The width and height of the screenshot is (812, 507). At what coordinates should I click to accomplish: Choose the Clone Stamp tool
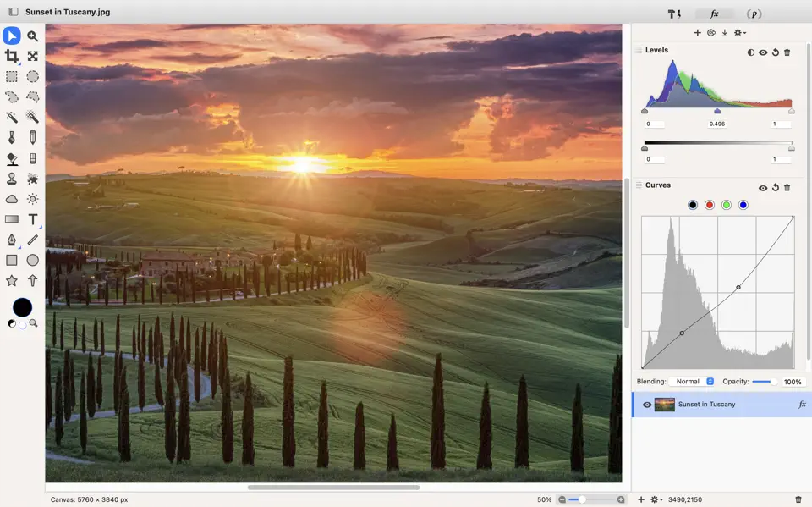pyautogui.click(x=11, y=179)
